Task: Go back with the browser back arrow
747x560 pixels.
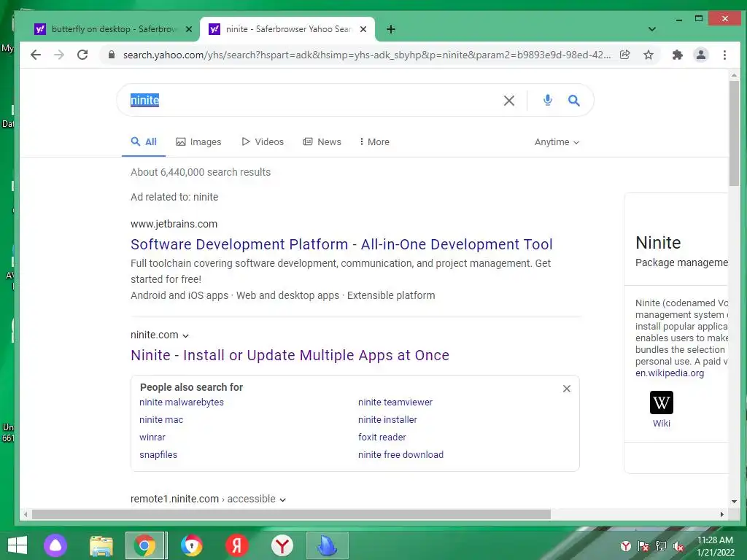Action: pyautogui.click(x=36, y=55)
